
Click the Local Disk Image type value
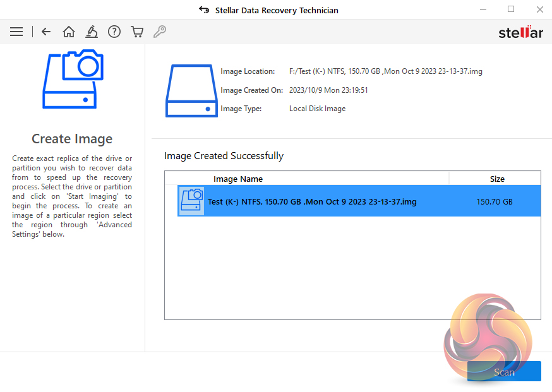[317, 109]
